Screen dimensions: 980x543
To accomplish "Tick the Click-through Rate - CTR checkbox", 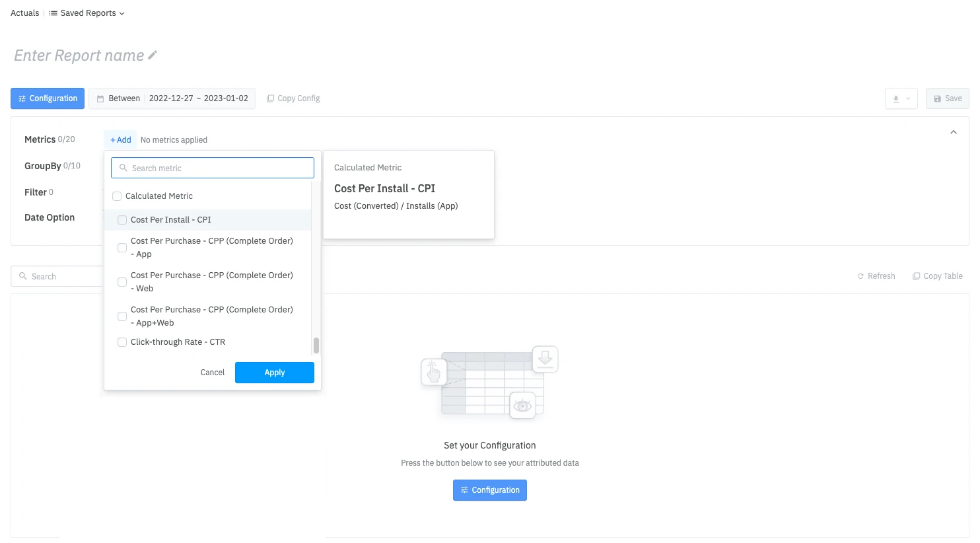I will click(122, 342).
